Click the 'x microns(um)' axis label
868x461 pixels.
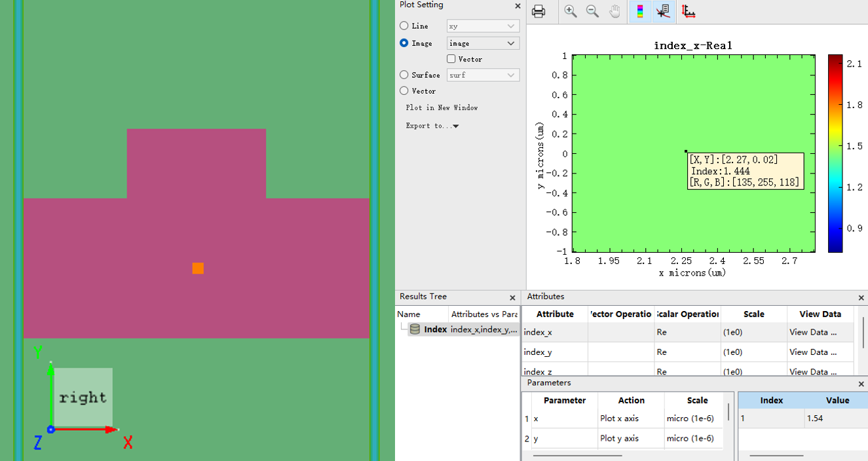click(x=692, y=272)
